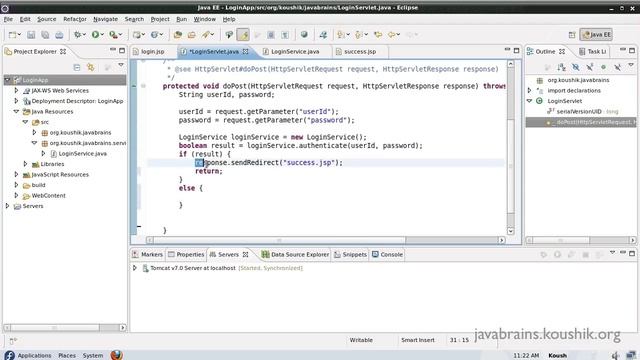Viewport: 640px width, 360px height.
Task: Click the Previous Annotation toolbar icon
Action: 358,35
